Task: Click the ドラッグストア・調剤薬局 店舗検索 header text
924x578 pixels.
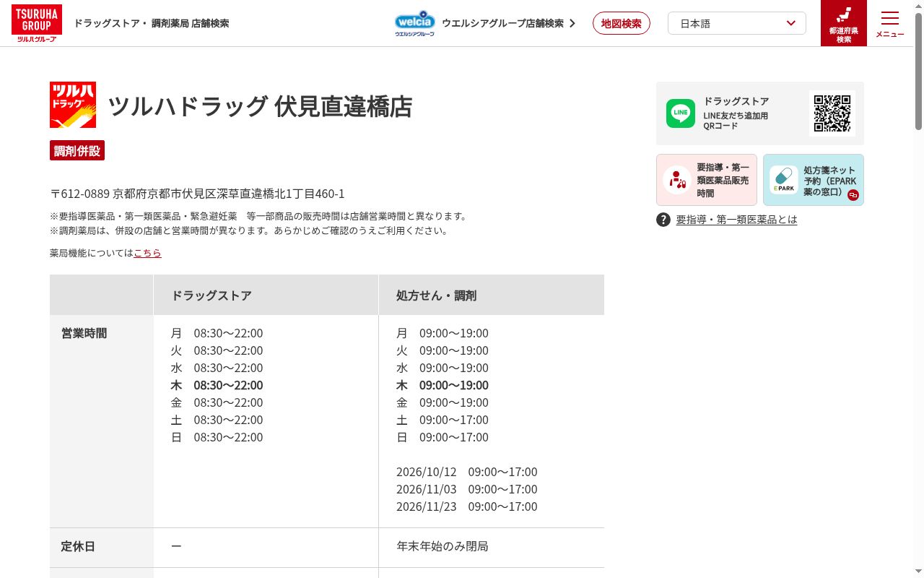Action: tap(152, 23)
